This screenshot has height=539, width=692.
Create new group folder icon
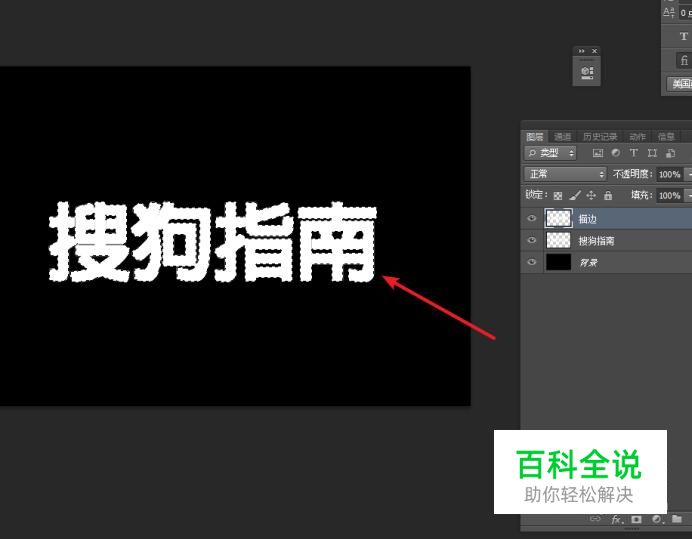click(x=677, y=519)
